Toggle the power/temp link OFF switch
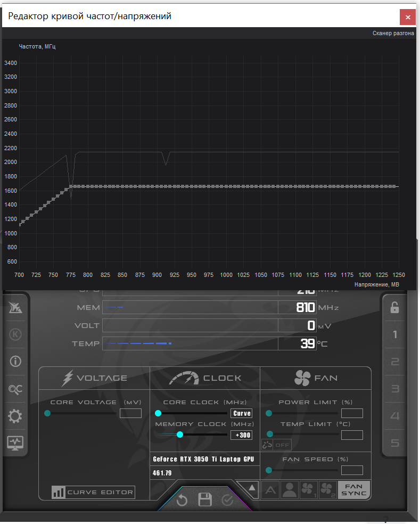This screenshot has height=524, width=420. pyautogui.click(x=276, y=445)
